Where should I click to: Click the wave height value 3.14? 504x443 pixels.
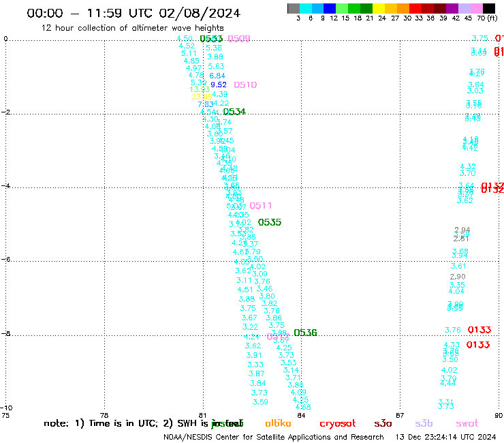pyautogui.click(x=291, y=370)
